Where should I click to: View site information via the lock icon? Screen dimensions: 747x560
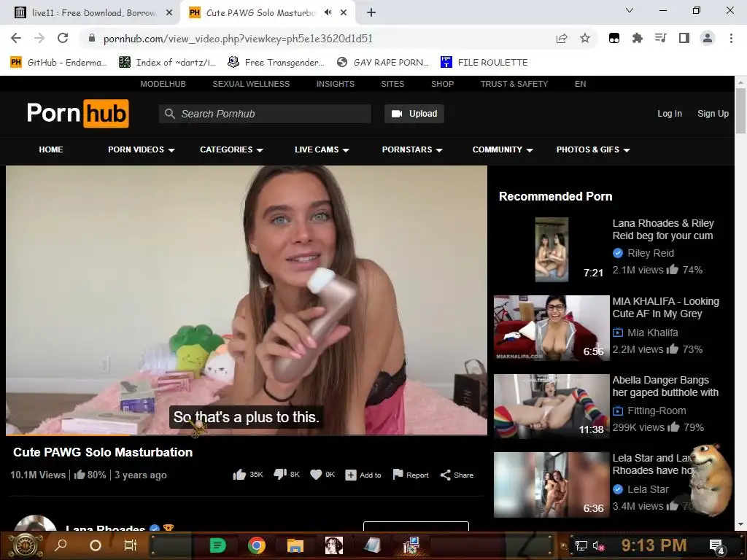[92, 38]
